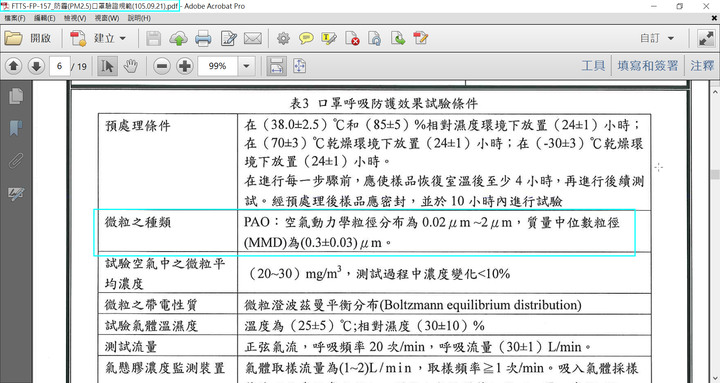
Task: Open the 自訂 (Customize) dropdown
Action: click(x=657, y=38)
